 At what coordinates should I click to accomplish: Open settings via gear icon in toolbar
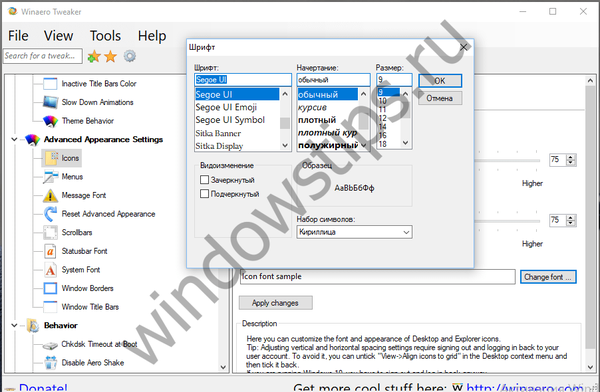point(130,56)
